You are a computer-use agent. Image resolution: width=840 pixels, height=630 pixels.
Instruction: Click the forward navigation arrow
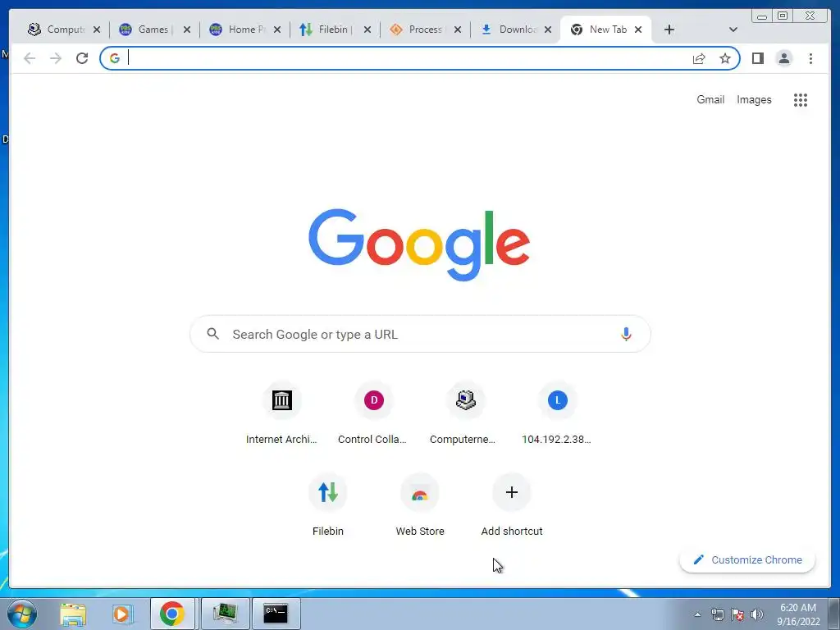tap(56, 58)
